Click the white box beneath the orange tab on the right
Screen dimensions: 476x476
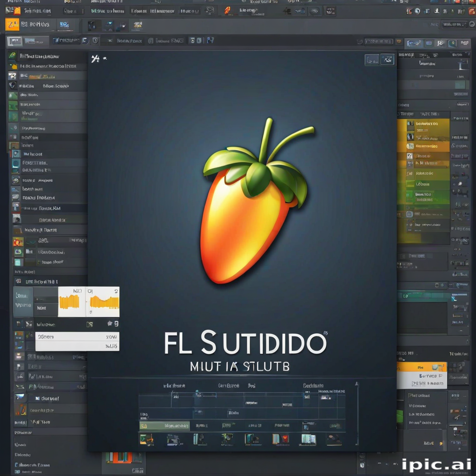pyautogui.click(x=422, y=380)
